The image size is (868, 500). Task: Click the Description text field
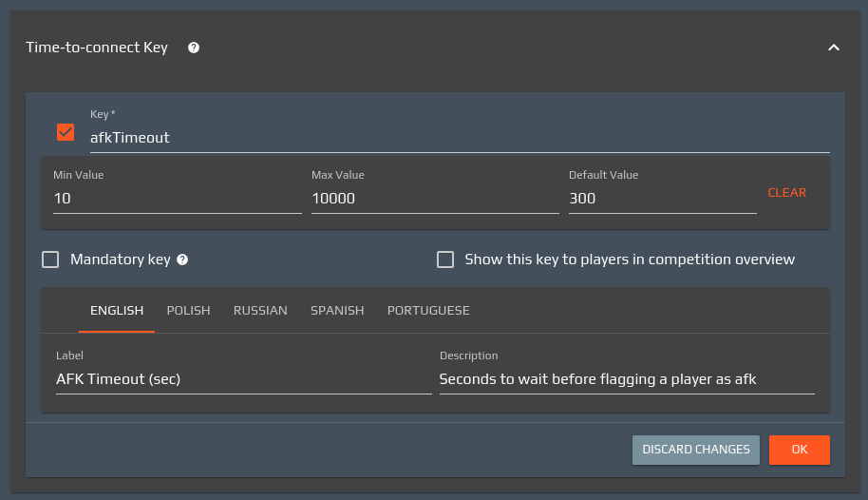[626, 379]
